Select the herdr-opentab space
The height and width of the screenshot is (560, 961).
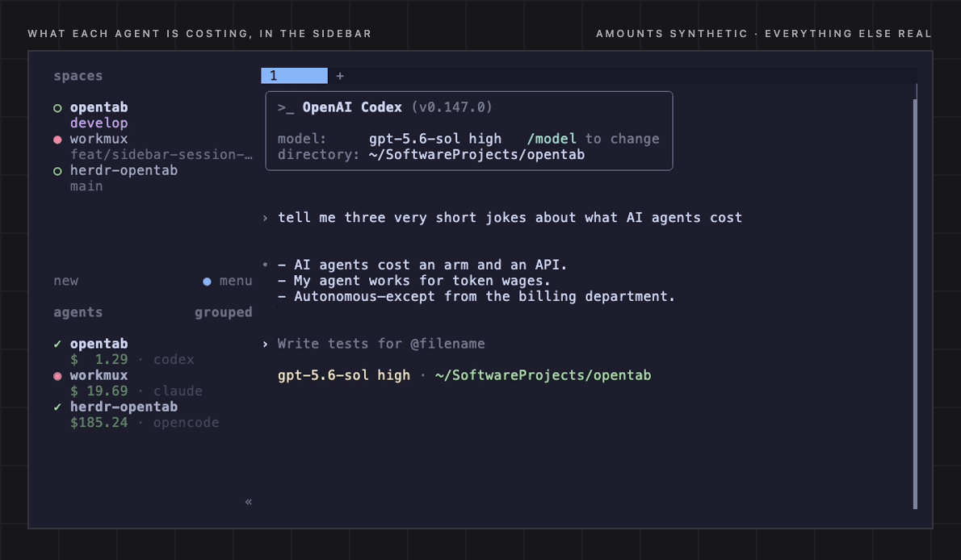point(124,170)
